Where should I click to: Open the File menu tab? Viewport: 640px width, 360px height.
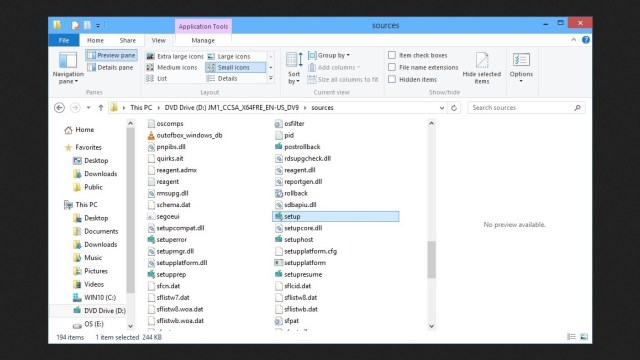64,40
